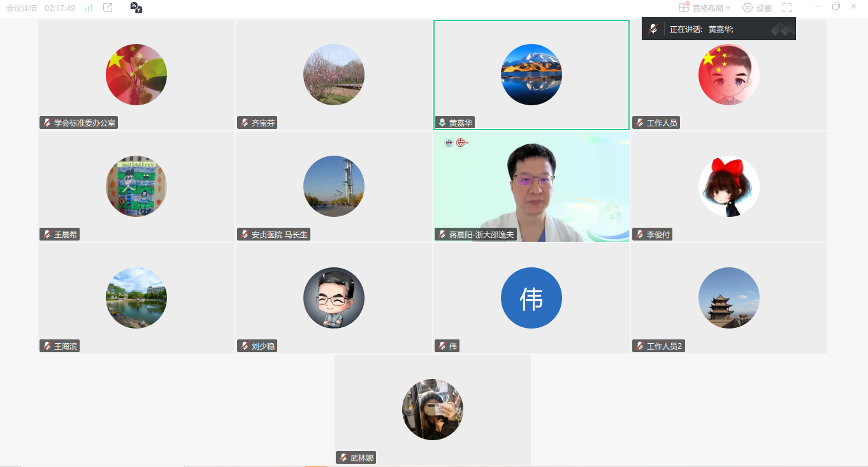Click the pop-out share icon in top bar
This screenshot has height=467, width=868.
click(108, 8)
